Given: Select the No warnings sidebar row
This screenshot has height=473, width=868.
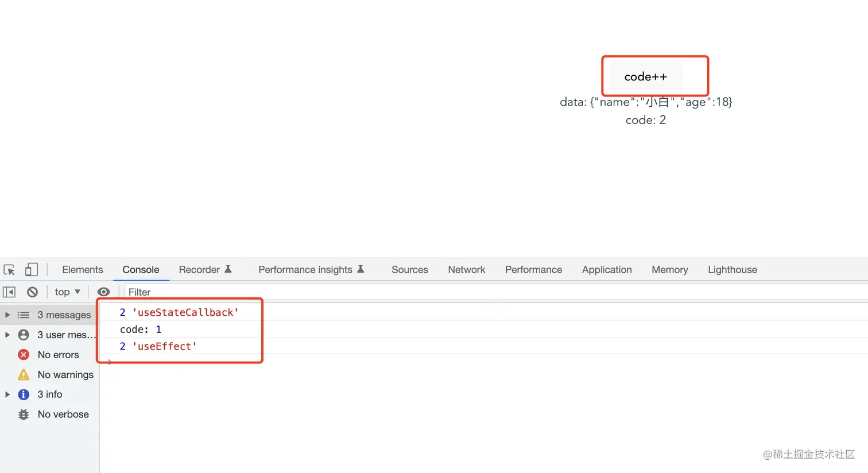Looking at the screenshot, I should tap(49, 375).
